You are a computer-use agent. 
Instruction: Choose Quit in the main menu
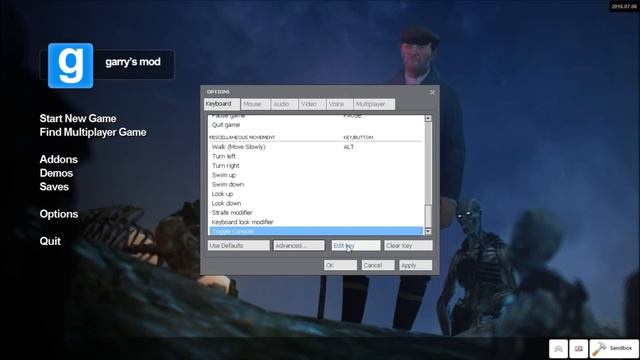50,241
